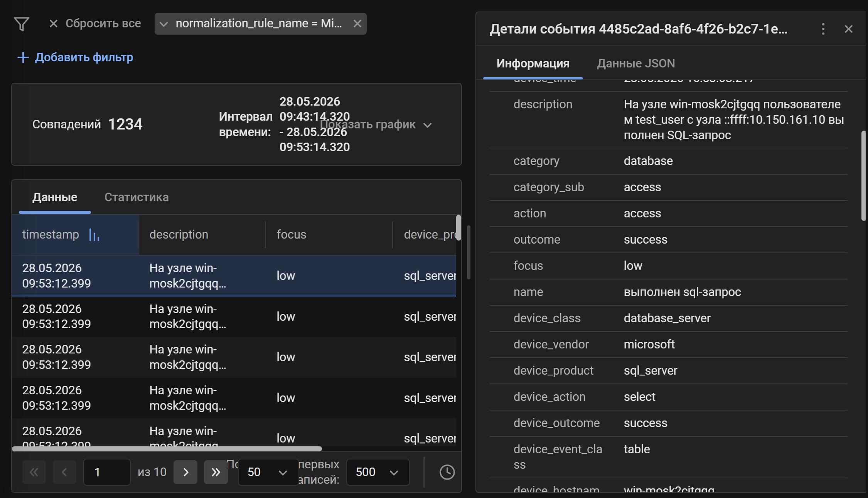The image size is (868, 498).
Task: Click the action value access
Action: pyautogui.click(x=642, y=214)
